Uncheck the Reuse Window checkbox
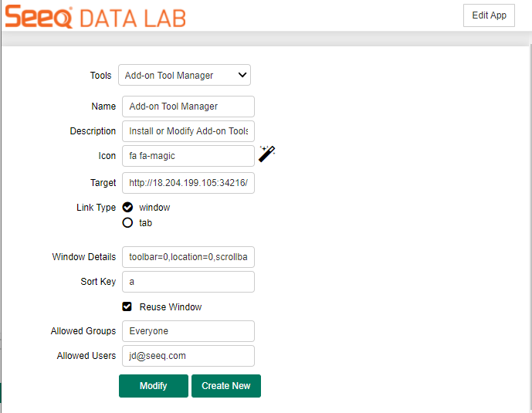Viewport: 532px width, 413px height. [x=127, y=306]
